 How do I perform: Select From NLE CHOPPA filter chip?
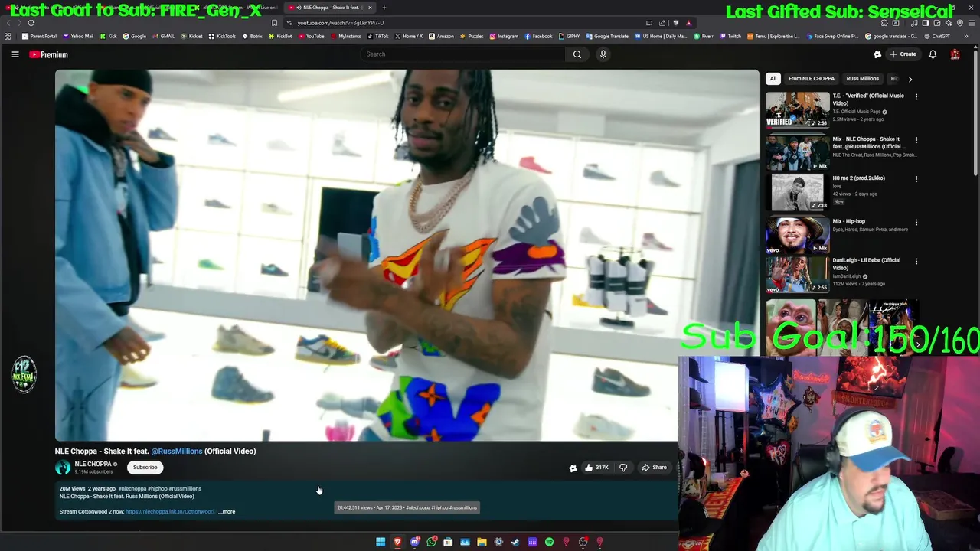[812, 79]
